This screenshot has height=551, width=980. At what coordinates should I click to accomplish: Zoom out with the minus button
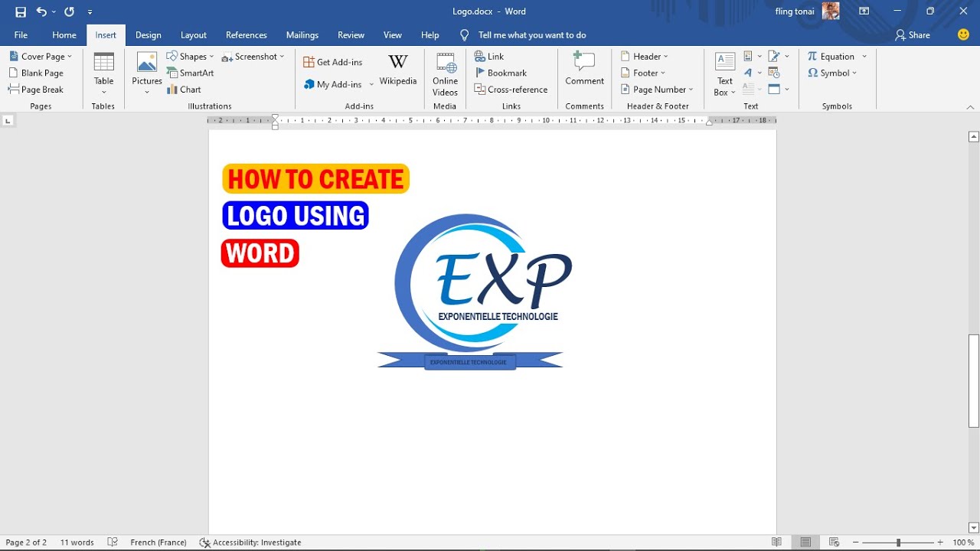click(856, 542)
